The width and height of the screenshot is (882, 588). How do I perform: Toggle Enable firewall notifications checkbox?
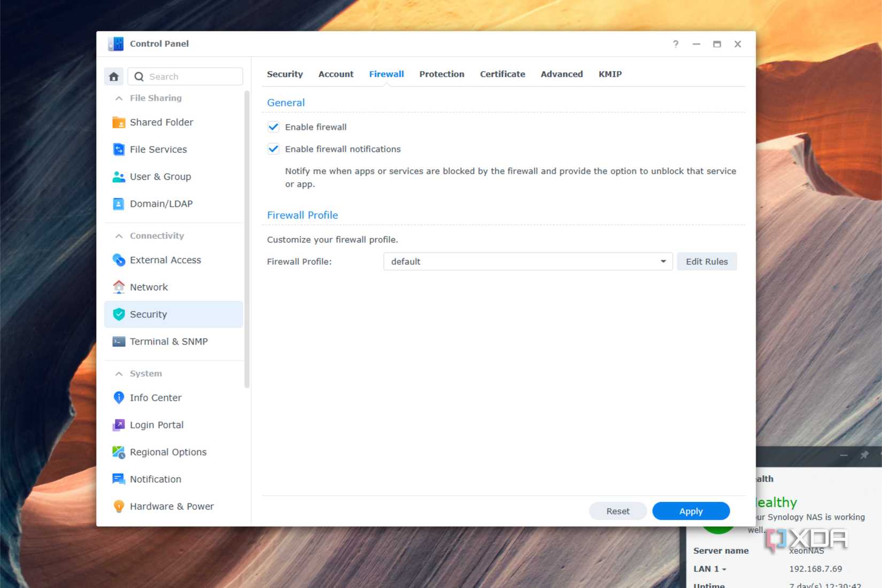click(x=273, y=149)
